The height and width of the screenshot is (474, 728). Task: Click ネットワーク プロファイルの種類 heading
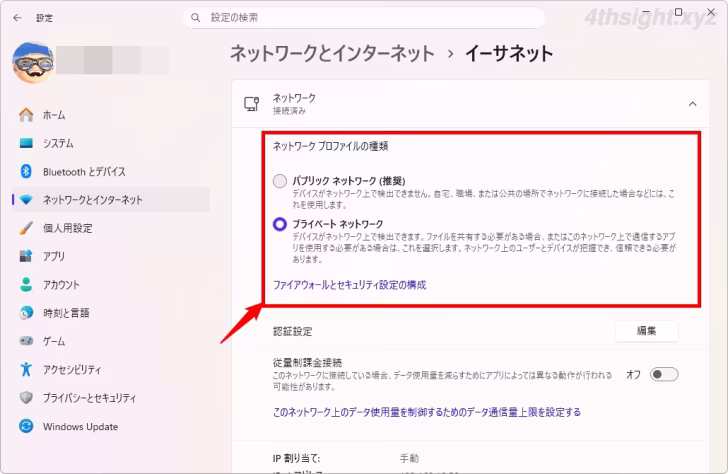[330, 146]
